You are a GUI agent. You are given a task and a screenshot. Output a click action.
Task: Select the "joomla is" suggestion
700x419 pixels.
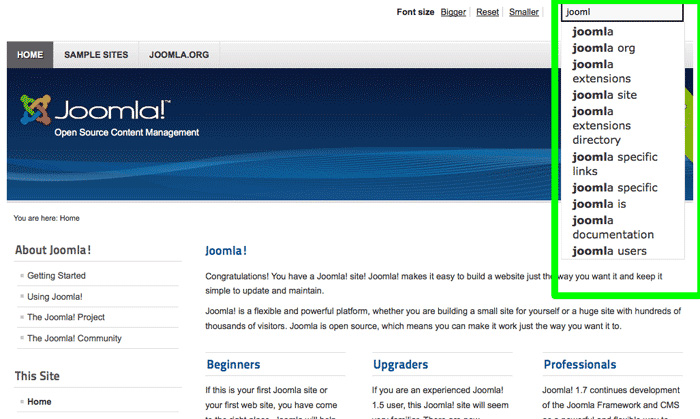click(599, 204)
